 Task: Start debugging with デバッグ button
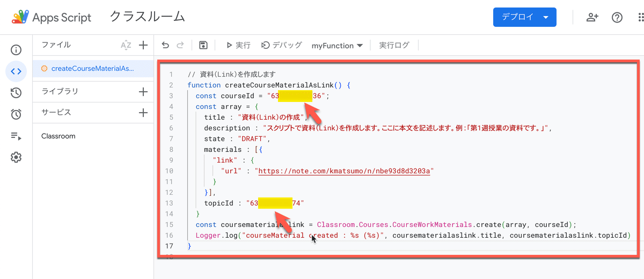[282, 46]
